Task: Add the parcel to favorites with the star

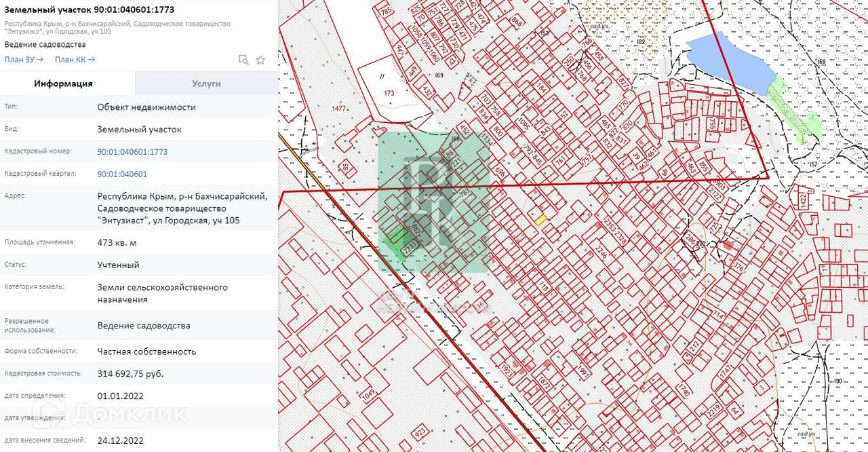Action: click(x=260, y=60)
